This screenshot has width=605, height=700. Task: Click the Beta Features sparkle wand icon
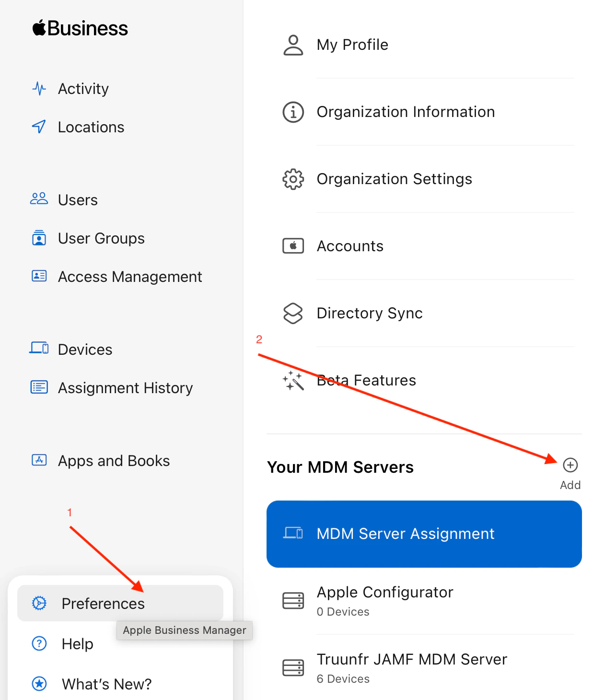(293, 381)
